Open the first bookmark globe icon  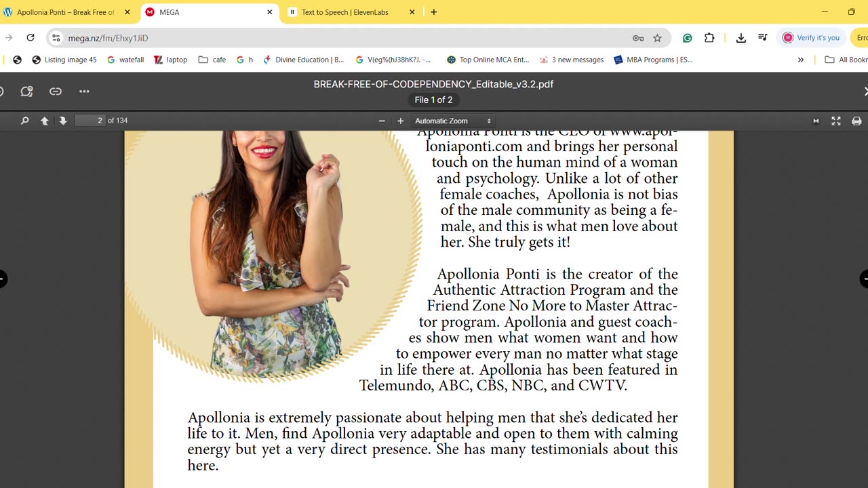17,60
